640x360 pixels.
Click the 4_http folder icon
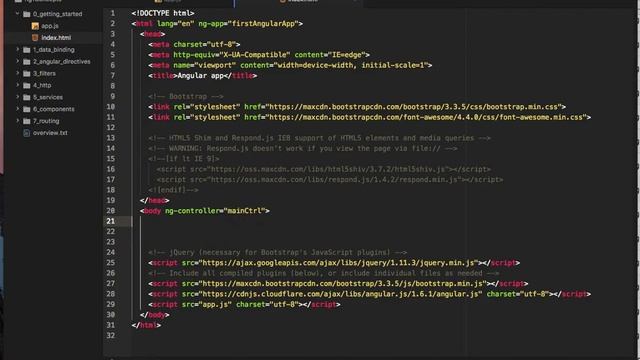pos(27,85)
